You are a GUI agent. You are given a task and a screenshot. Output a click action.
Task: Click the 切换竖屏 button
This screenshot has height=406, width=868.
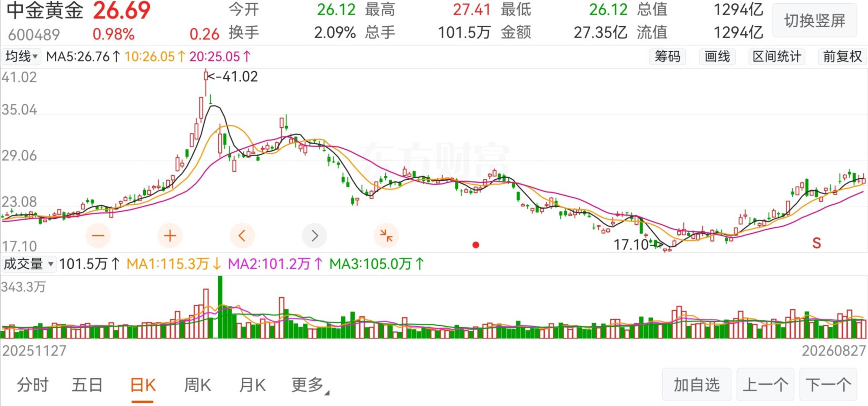(815, 21)
